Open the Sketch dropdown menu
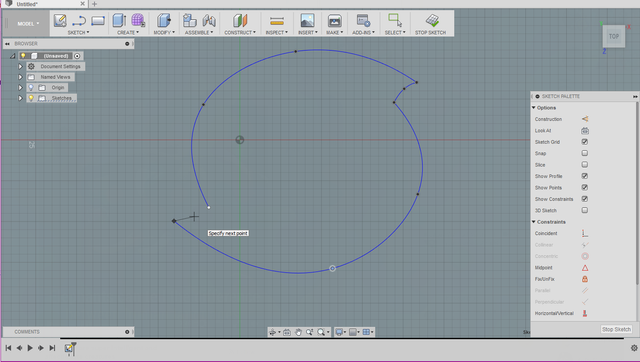This screenshot has width=640, height=362. [78, 33]
